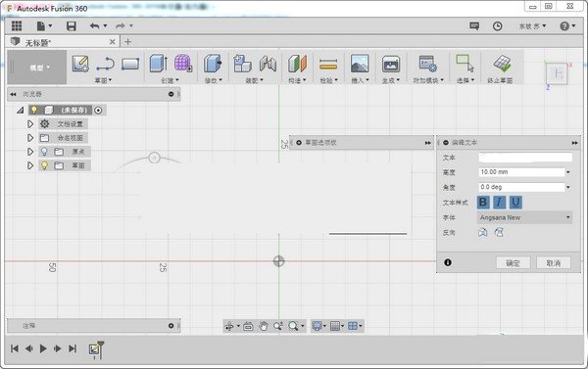Collapse the browser panel with double arrow
The height and width of the screenshot is (369, 588).
pos(13,94)
